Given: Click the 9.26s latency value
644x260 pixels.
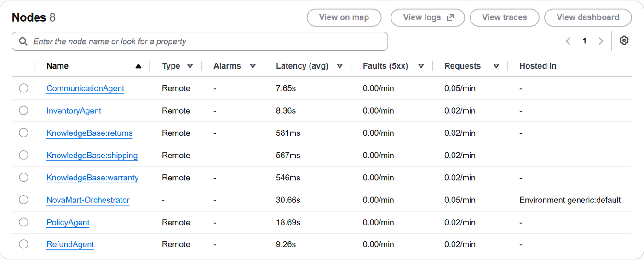Looking at the screenshot, I should pos(286,244).
